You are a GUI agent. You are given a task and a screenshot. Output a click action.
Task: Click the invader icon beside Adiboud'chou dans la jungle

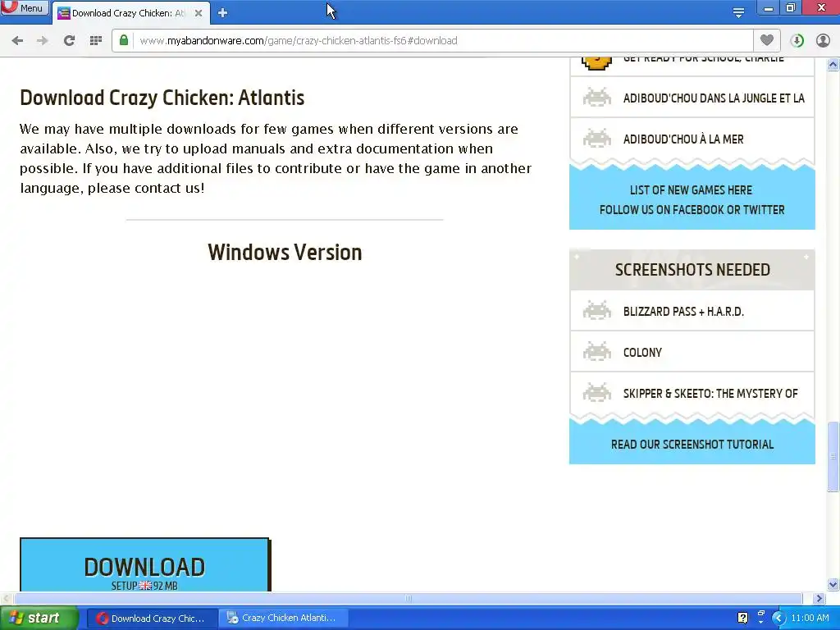click(x=596, y=97)
